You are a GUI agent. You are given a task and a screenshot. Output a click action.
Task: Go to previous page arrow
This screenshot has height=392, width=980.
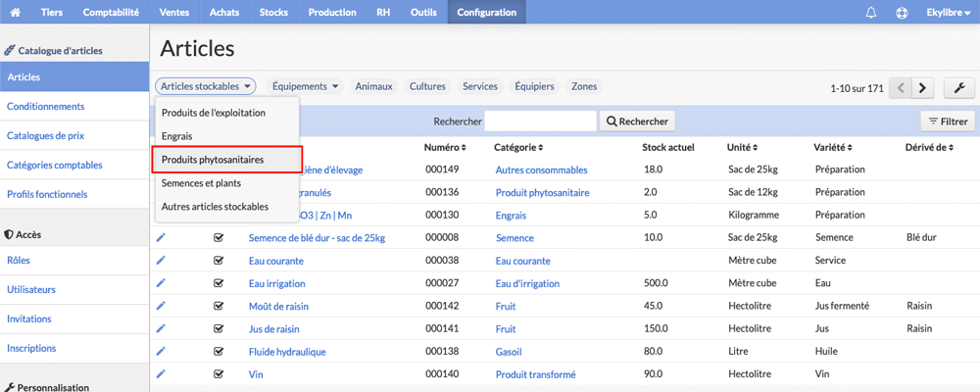click(900, 88)
